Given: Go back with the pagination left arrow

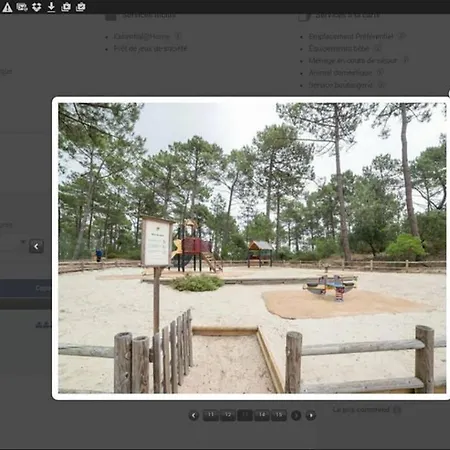Looking at the screenshot, I should 194,415.
